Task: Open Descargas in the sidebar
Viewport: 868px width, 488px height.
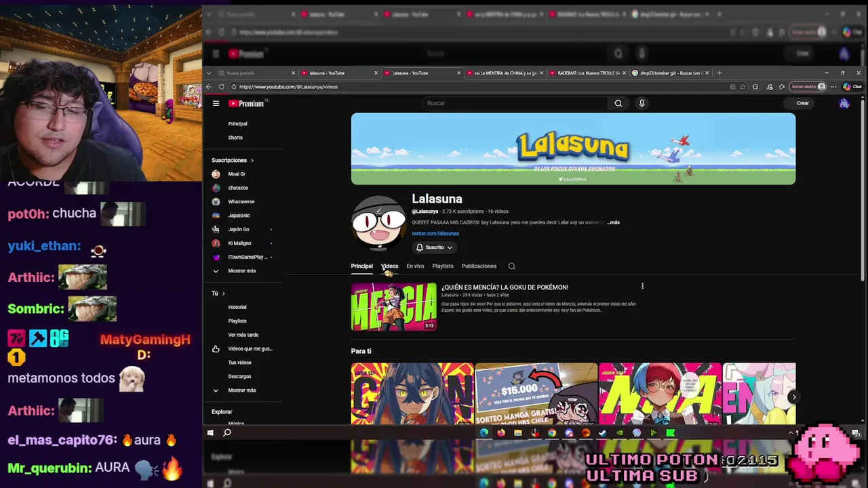Action: [239, 376]
